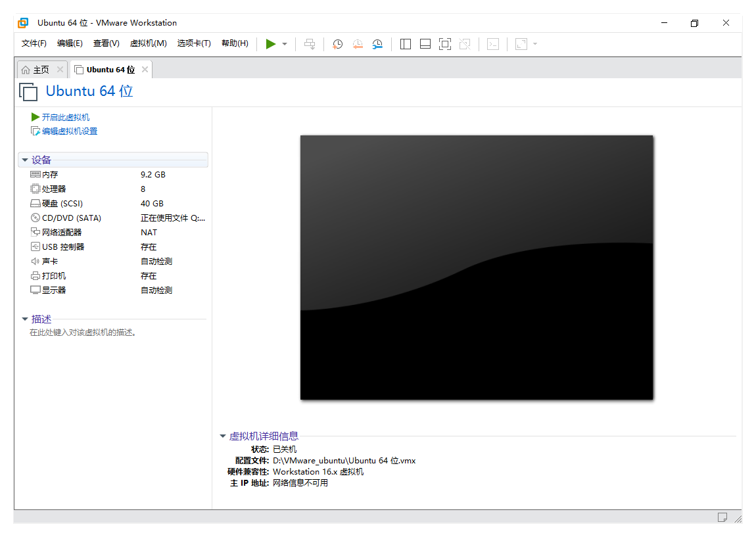This screenshot has height=537, width=756.
Task: Take a snapshot using the clock-plus icon
Action: tap(337, 44)
